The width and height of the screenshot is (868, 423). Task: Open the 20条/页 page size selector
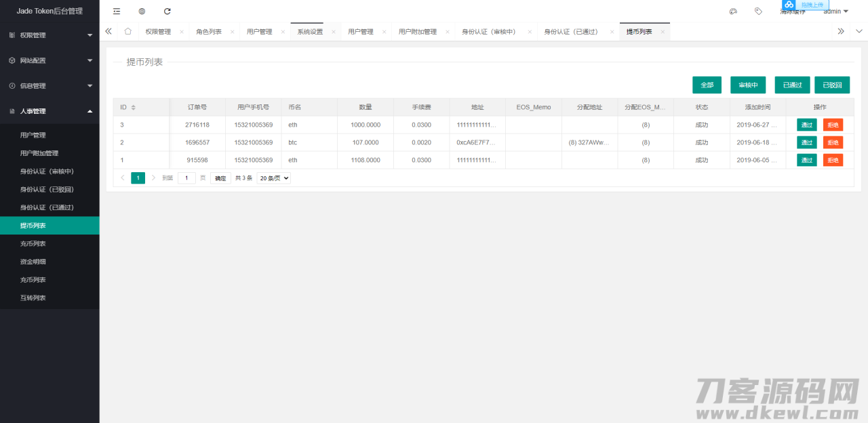pyautogui.click(x=273, y=178)
